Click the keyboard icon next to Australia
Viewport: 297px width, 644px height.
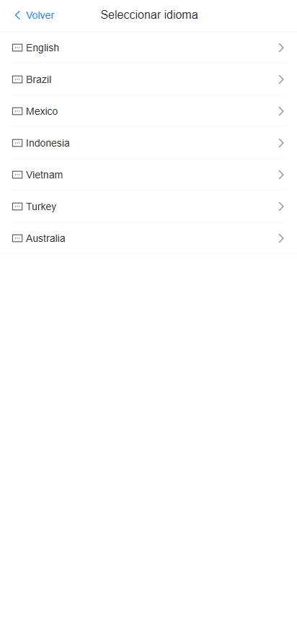pyautogui.click(x=17, y=238)
